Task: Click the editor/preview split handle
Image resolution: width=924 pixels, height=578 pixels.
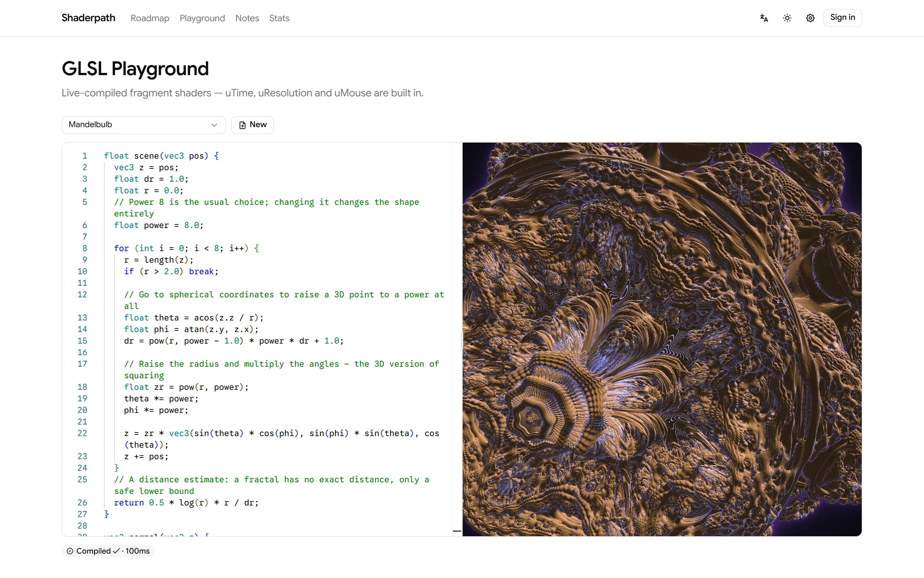Action: 462,339
